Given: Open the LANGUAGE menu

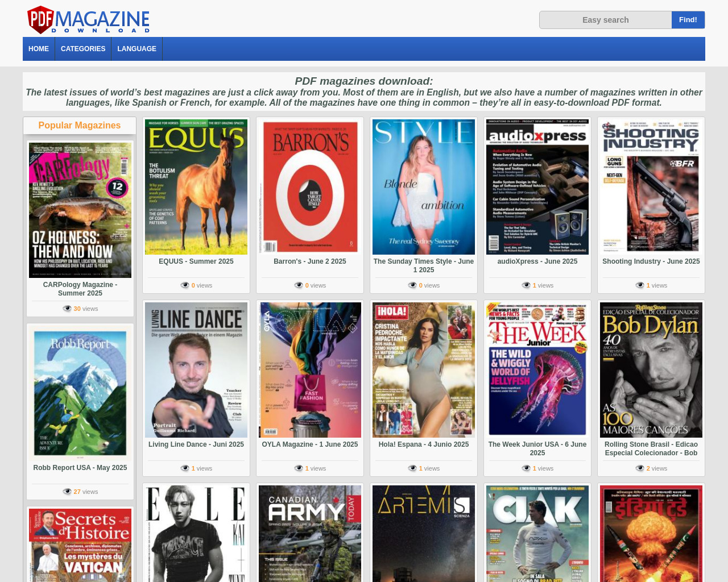Looking at the screenshot, I should 136,49.
